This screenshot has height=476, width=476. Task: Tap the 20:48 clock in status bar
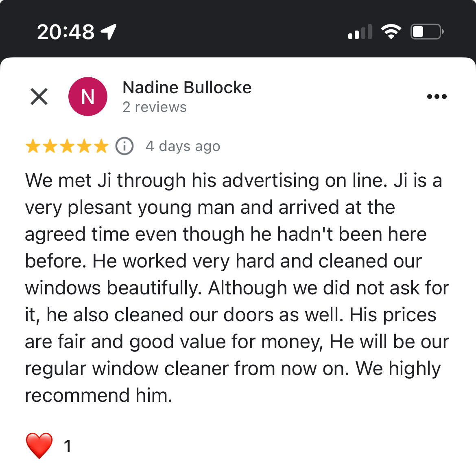click(66, 32)
